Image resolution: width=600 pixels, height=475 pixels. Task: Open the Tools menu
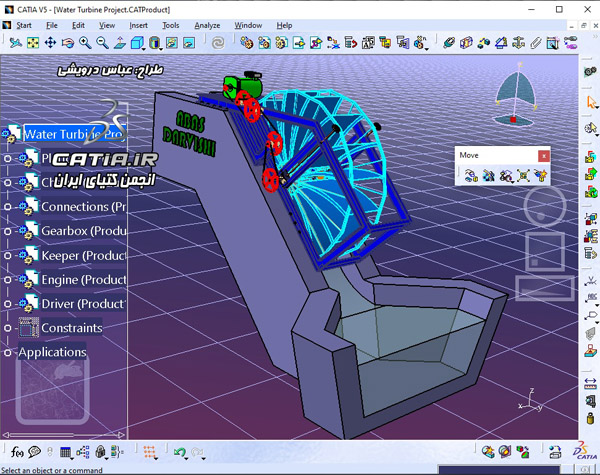170,25
